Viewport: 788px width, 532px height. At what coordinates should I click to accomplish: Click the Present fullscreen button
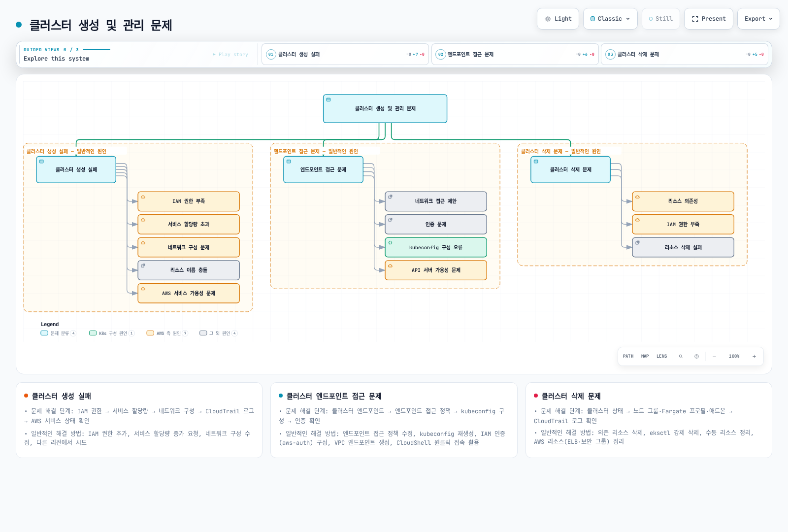(709, 19)
